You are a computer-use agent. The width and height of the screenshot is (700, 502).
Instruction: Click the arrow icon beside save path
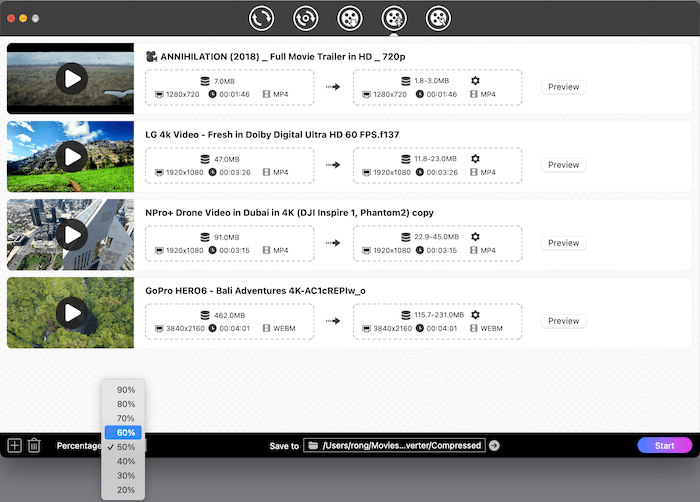point(494,446)
